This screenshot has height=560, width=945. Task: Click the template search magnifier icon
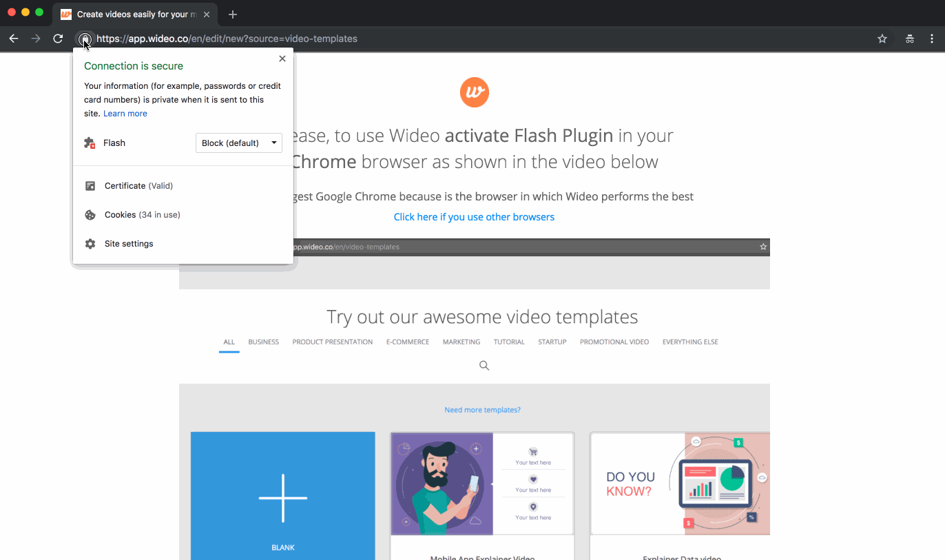pyautogui.click(x=484, y=366)
